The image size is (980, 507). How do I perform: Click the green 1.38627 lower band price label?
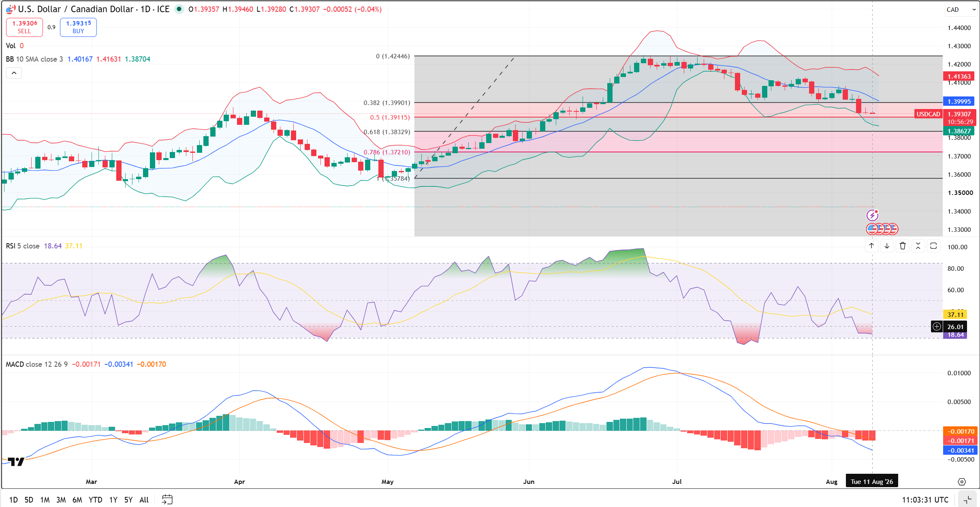tap(959, 131)
